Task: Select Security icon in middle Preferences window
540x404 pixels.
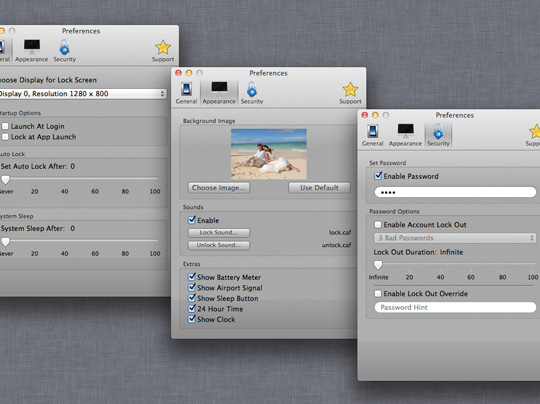Action: click(252, 93)
